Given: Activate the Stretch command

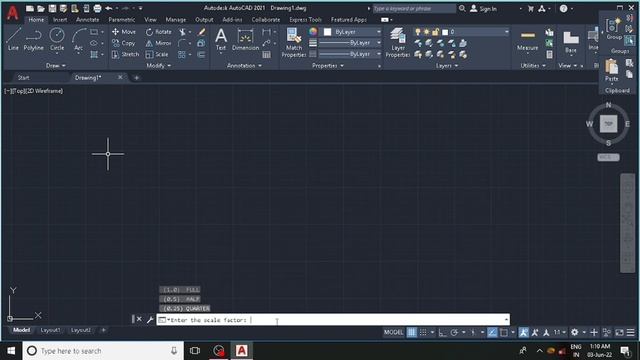Looking at the screenshot, I should [x=125, y=54].
